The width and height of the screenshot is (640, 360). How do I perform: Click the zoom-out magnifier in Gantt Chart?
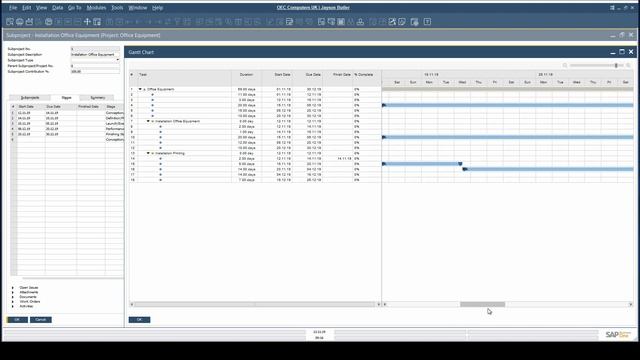click(565, 65)
